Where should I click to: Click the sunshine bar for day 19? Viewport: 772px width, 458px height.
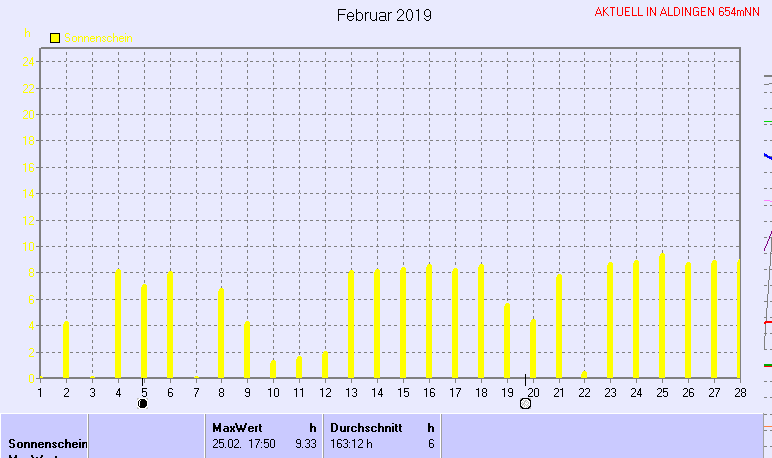pyautogui.click(x=507, y=340)
